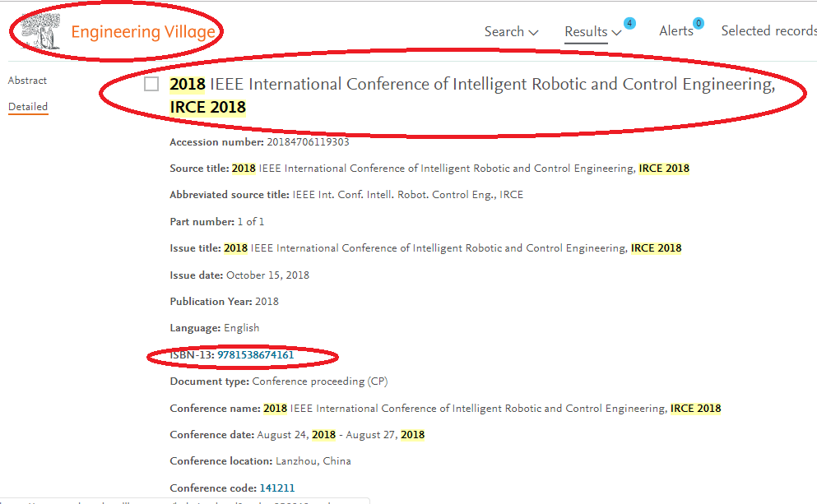Image resolution: width=817 pixels, height=504 pixels.
Task: Click the Conference name field value
Action: click(492, 409)
